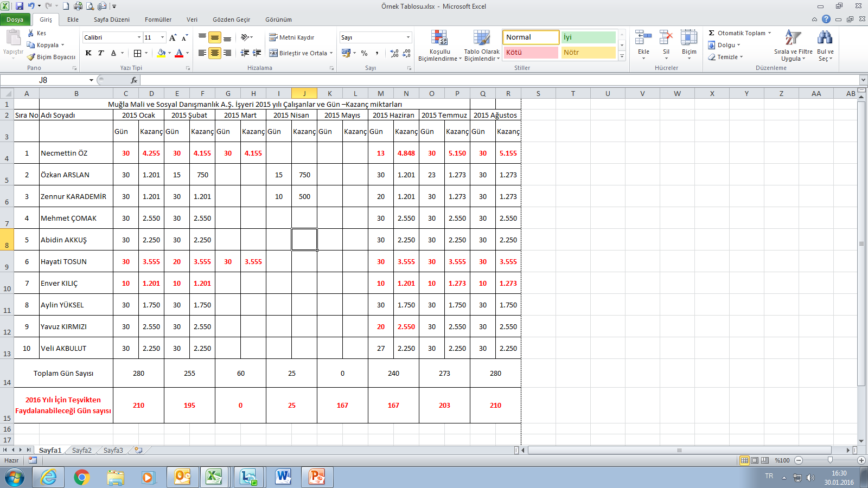Switch to the Ekle ribbon tab
Image resolution: width=868 pixels, height=488 pixels.
pos(73,20)
